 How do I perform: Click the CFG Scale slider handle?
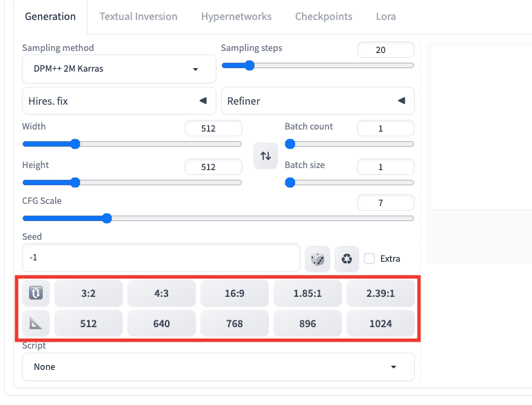coord(107,218)
